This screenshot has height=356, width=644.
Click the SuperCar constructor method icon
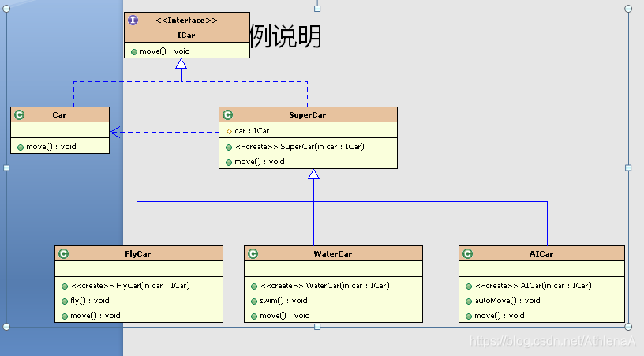tap(229, 148)
